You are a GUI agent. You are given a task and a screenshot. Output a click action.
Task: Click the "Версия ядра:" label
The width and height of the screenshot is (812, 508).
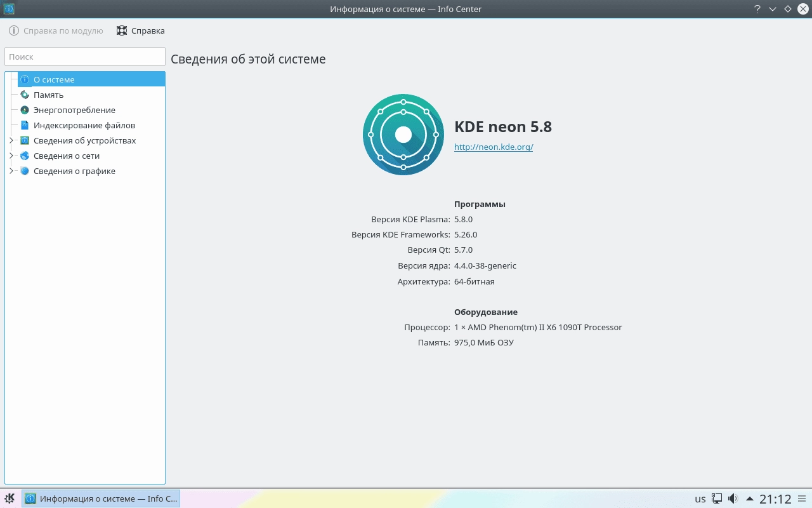tap(424, 265)
